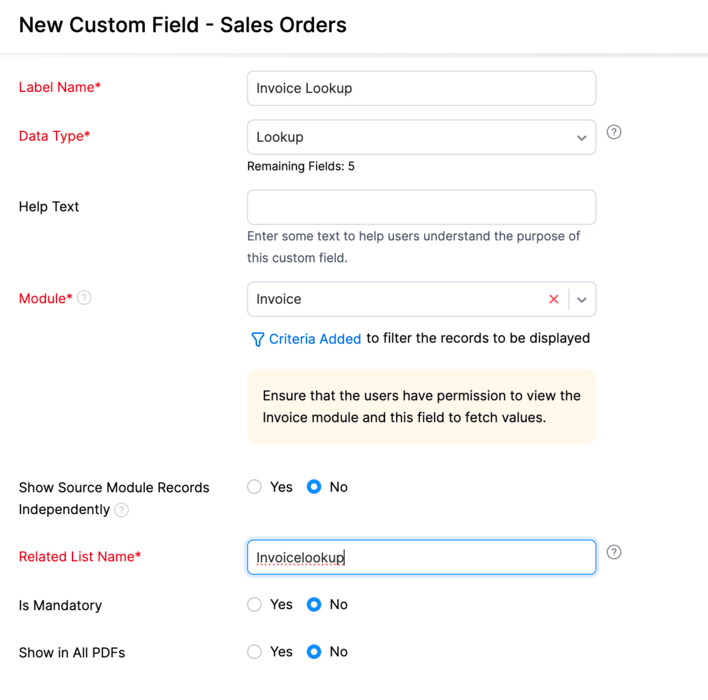Click the Label Name field with Invoice Lookup
The width and height of the screenshot is (708, 700).
tap(421, 89)
